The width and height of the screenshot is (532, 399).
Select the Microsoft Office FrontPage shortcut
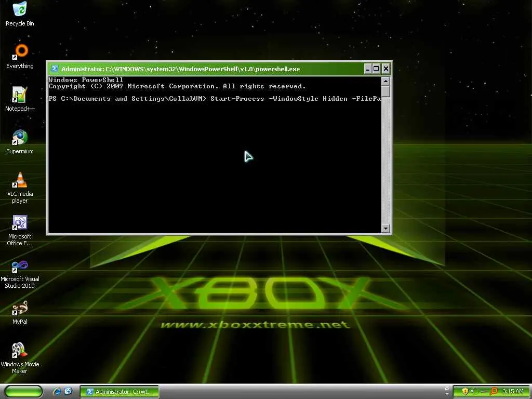click(20, 230)
